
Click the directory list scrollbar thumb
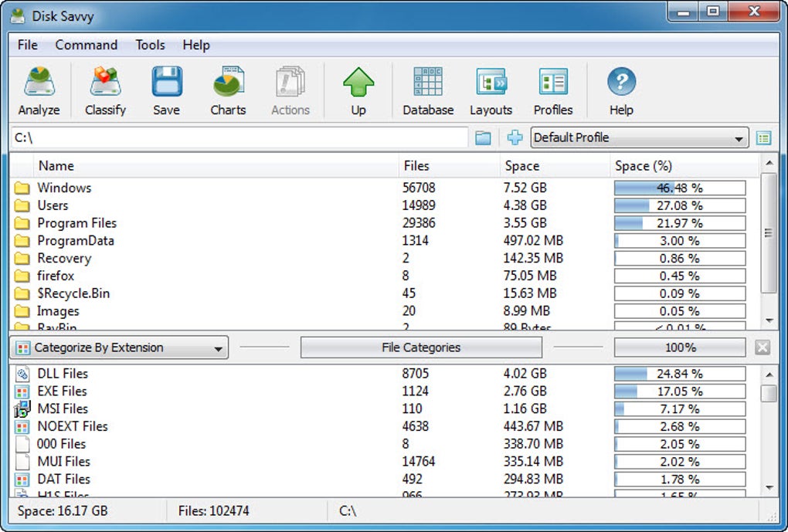coord(769,232)
